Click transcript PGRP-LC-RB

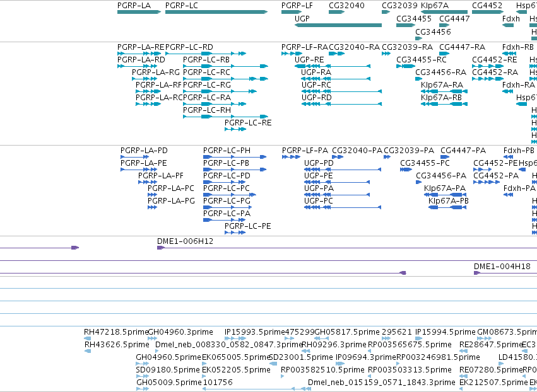click(206, 60)
